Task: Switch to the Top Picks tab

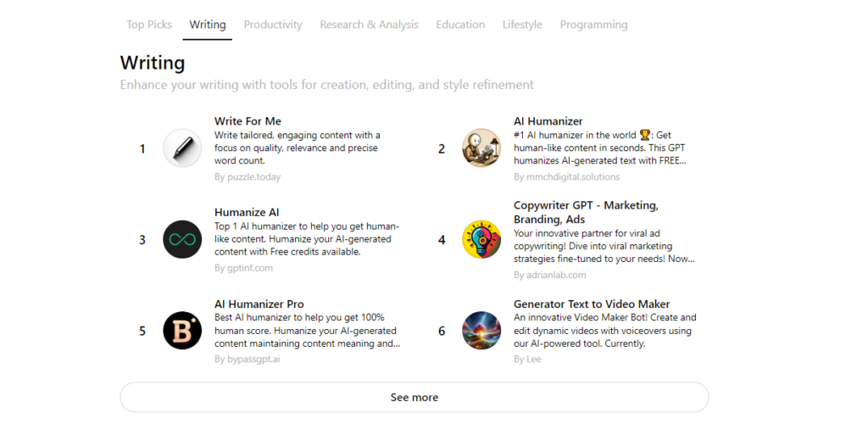Action: 149,25
